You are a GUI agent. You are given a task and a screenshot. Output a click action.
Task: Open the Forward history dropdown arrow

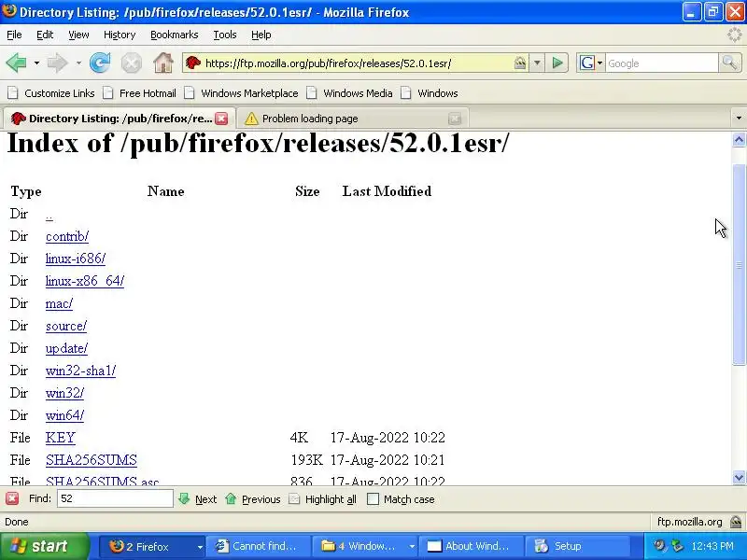click(x=78, y=63)
